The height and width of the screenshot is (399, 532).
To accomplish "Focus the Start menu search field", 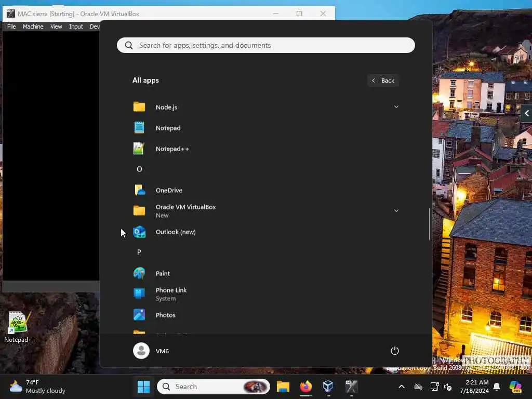I will pos(265,45).
